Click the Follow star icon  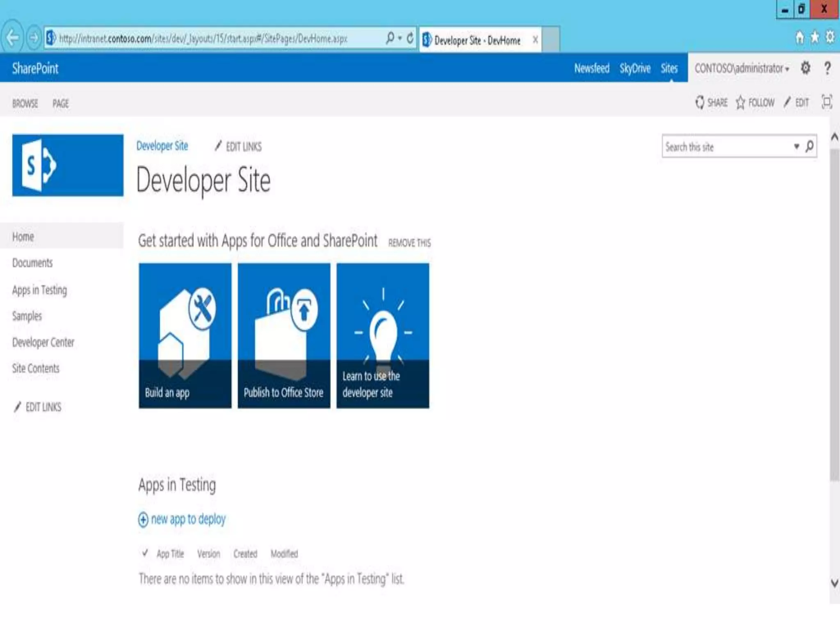coord(740,102)
